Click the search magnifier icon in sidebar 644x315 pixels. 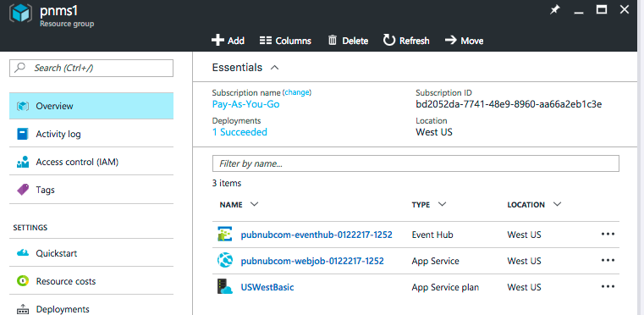[x=19, y=68]
